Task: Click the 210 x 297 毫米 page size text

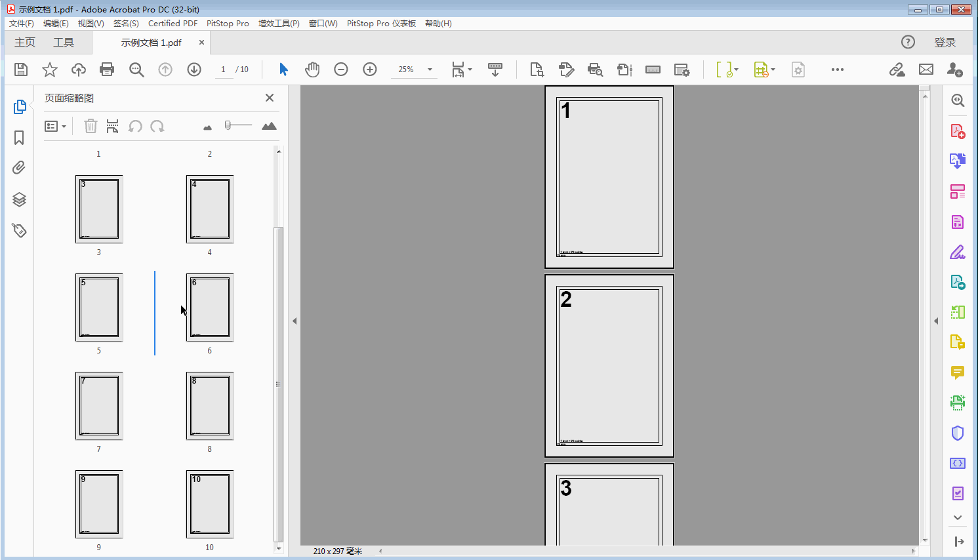Action: point(338,551)
